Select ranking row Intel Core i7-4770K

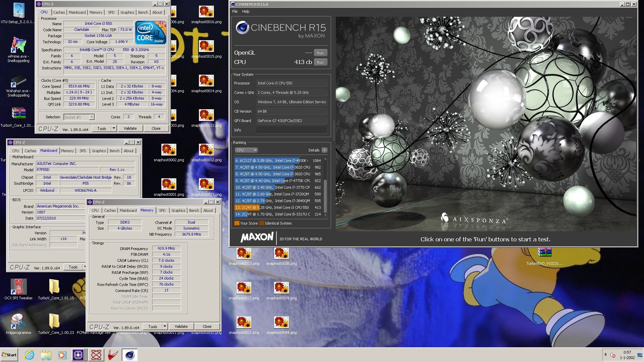[278, 181]
